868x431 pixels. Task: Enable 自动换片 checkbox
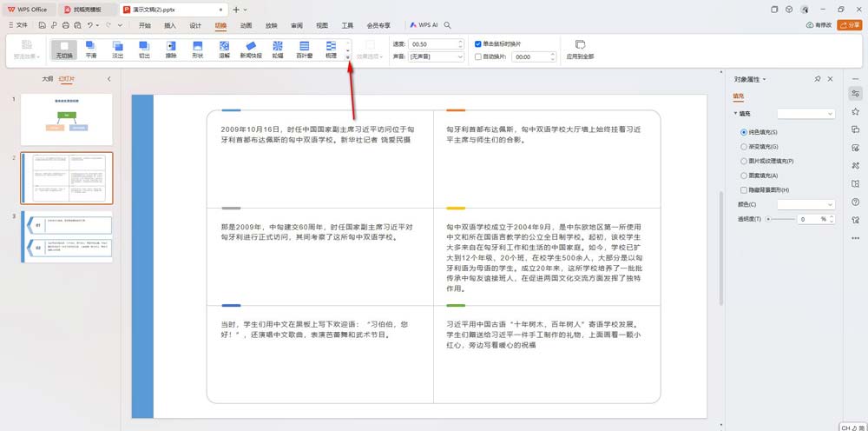click(x=478, y=56)
